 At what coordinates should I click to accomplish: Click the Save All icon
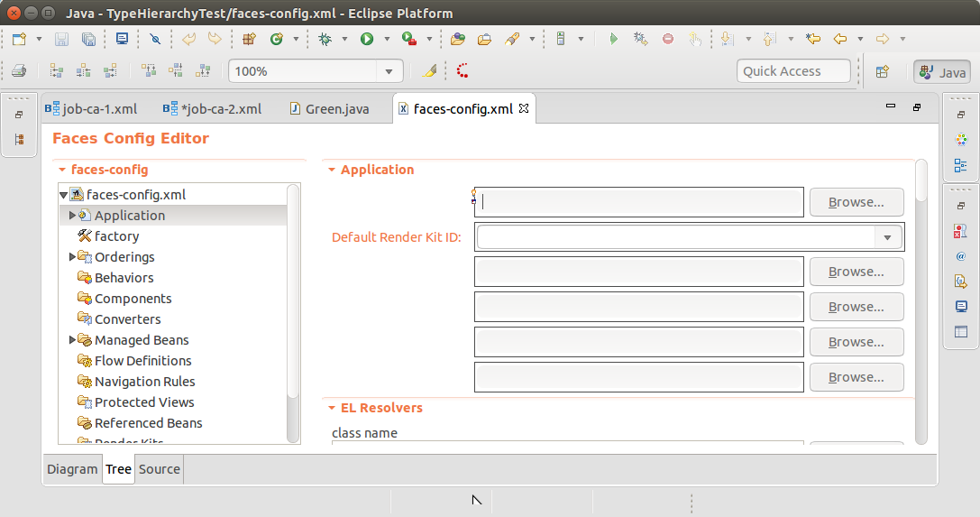pos(88,39)
